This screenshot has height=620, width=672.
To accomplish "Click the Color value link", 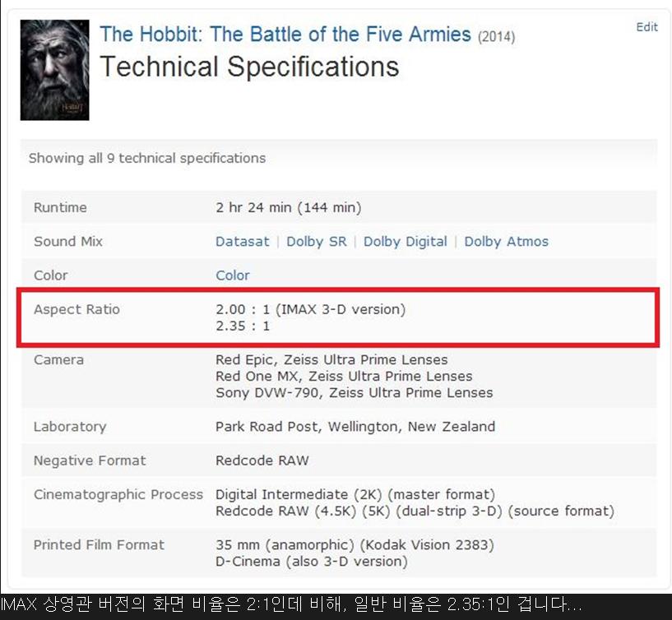I will [x=232, y=275].
